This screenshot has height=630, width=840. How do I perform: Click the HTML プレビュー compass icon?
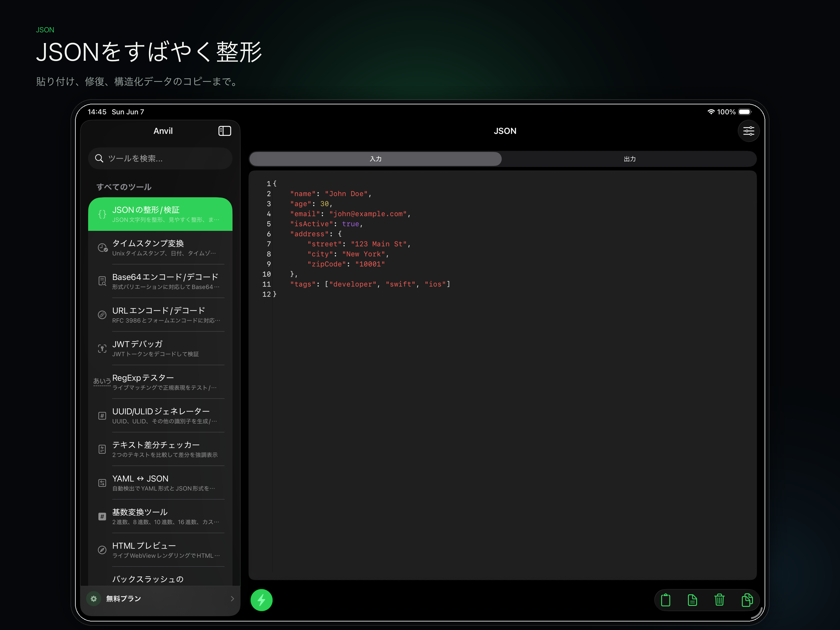[102, 550]
